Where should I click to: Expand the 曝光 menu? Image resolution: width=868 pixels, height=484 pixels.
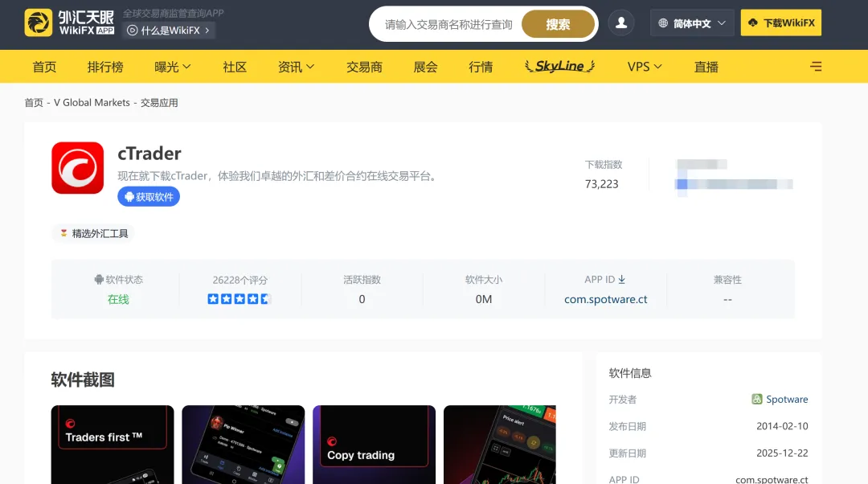coord(172,67)
